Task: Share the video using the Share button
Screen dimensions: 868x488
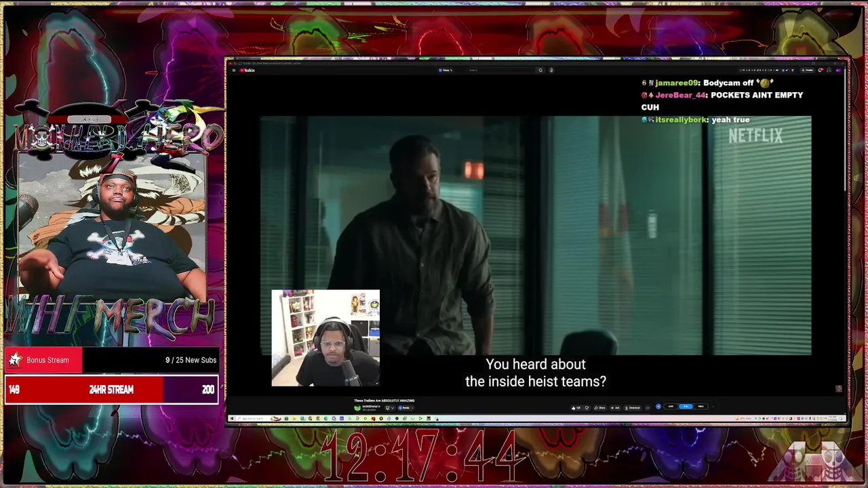Action: tap(601, 408)
